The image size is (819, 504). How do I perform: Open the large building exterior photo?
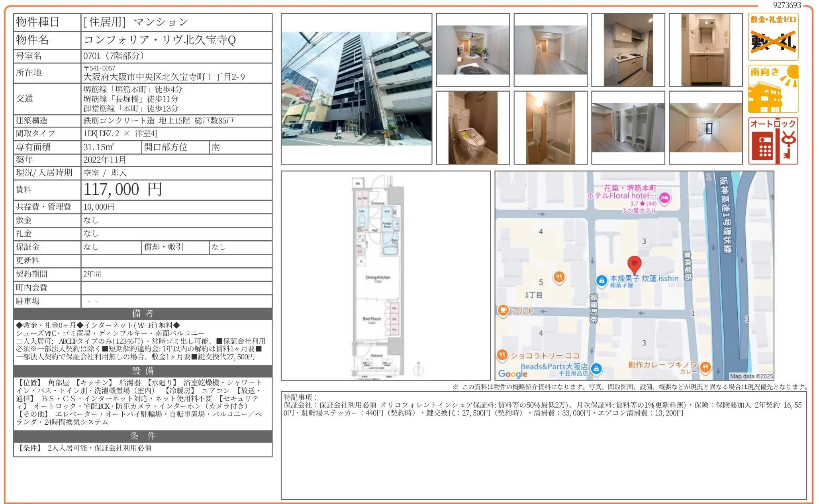pyautogui.click(x=356, y=89)
